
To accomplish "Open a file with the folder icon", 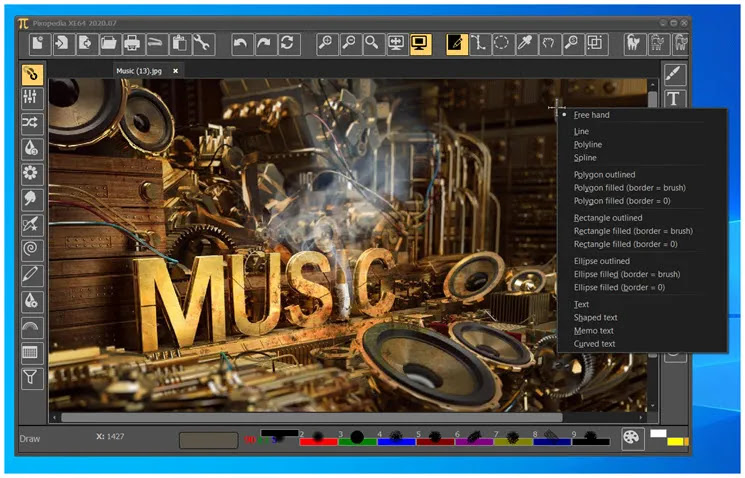I will pos(109,44).
